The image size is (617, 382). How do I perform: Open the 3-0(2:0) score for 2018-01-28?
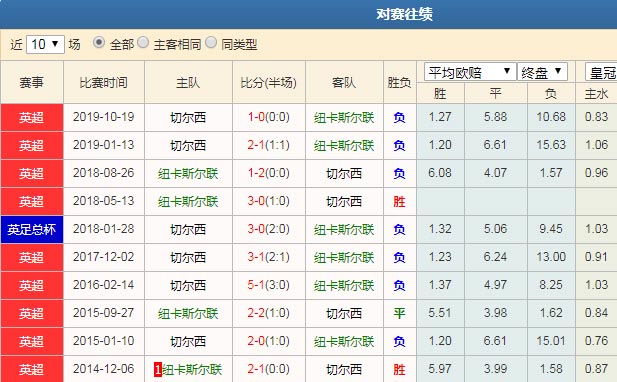coord(269,229)
